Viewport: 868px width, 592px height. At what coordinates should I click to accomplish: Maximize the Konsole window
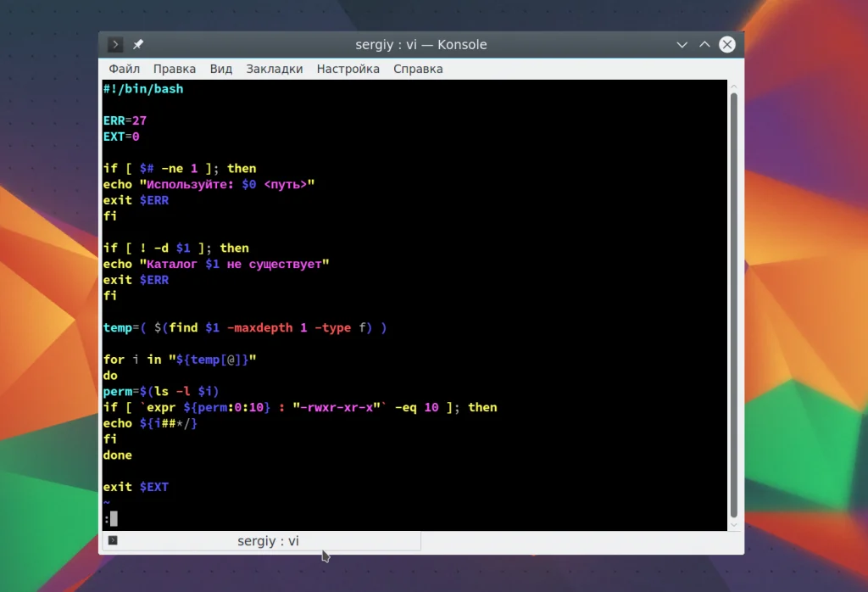click(704, 45)
